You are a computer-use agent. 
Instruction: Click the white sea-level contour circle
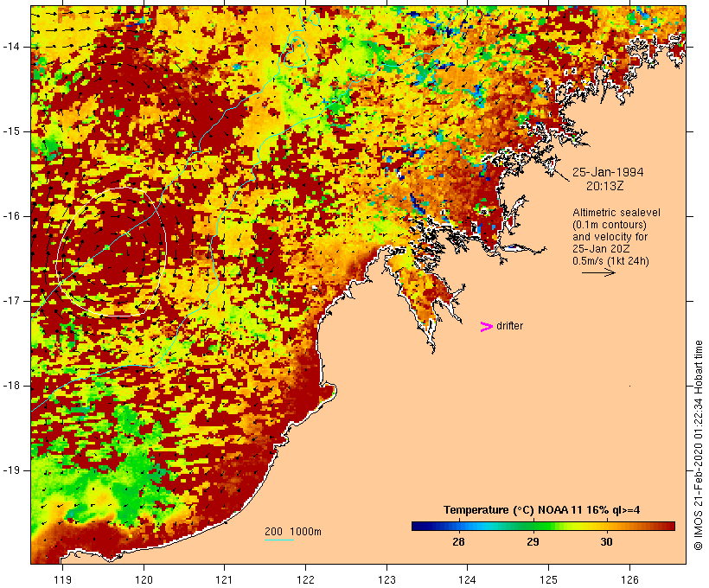(x=112, y=252)
